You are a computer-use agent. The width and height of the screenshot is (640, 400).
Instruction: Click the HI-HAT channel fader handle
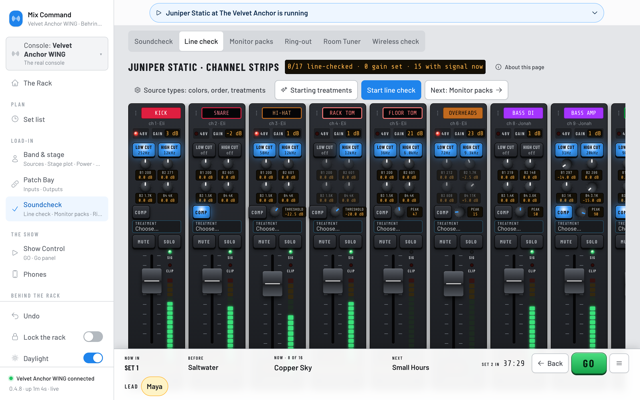click(x=272, y=283)
